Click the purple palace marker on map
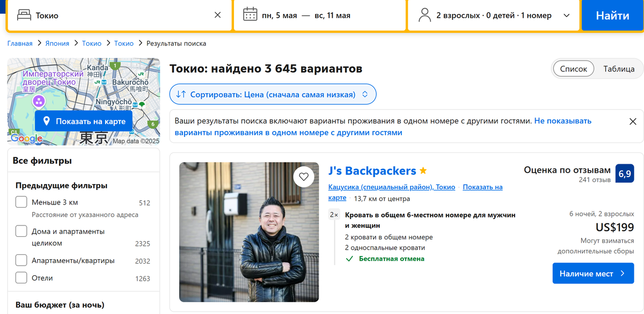Viewport: 644px width, 314px height. click(39, 101)
